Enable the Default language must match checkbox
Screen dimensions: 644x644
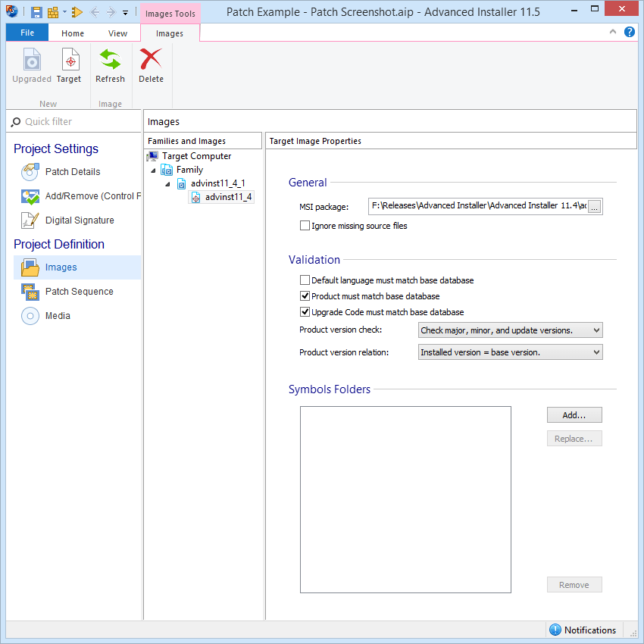pos(305,280)
